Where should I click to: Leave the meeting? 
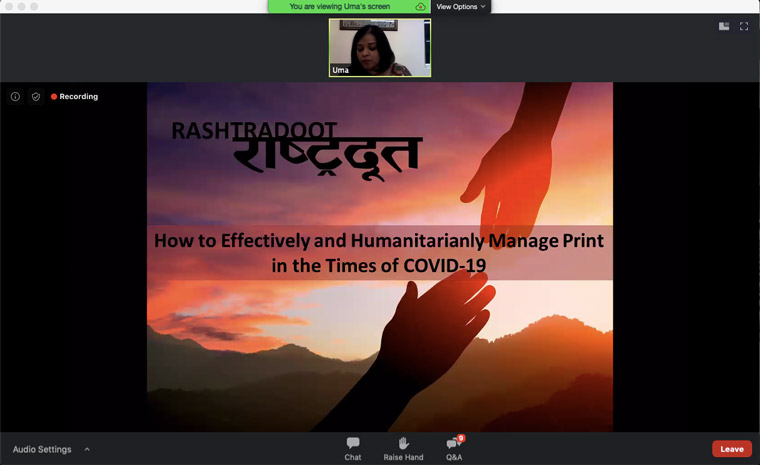(x=732, y=449)
